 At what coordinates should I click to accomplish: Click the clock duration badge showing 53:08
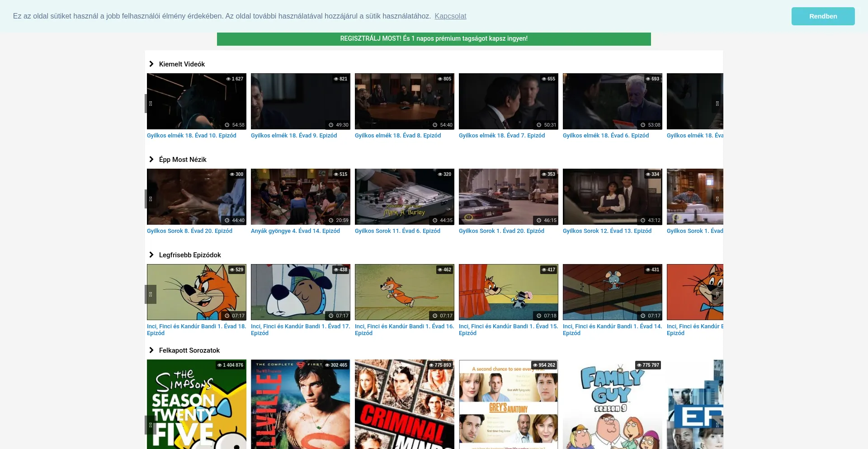tap(651, 125)
